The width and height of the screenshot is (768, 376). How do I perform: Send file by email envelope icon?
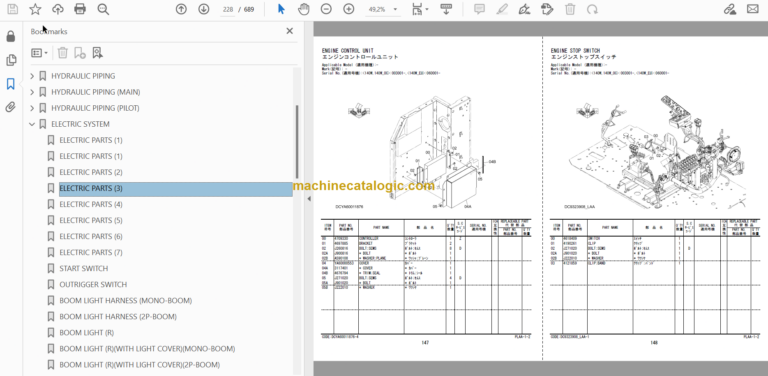pyautogui.click(x=752, y=9)
